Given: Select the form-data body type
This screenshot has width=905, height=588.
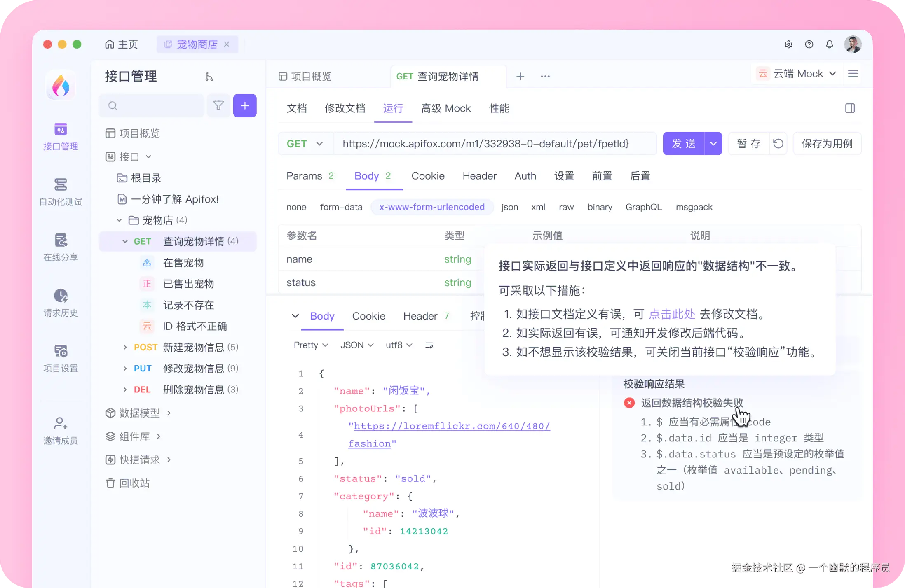Looking at the screenshot, I should coord(341,207).
